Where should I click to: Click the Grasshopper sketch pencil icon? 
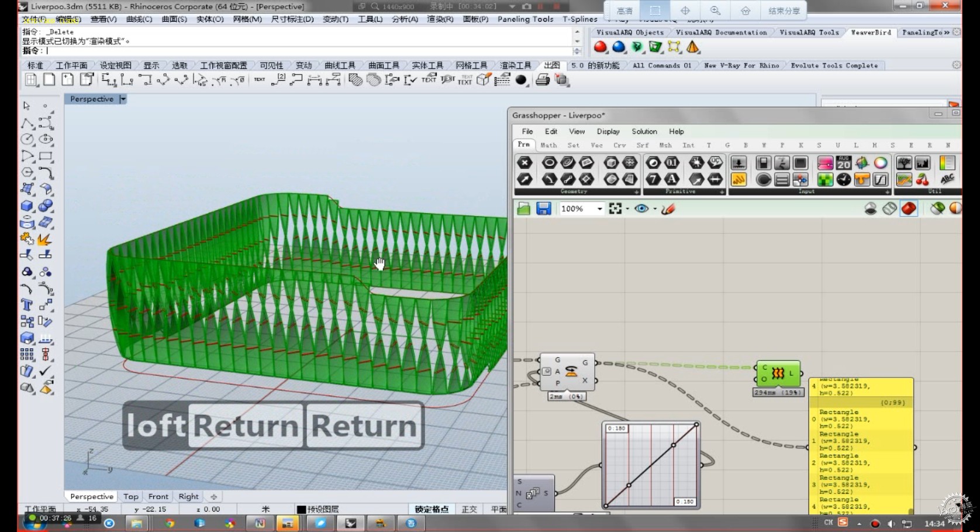point(668,208)
